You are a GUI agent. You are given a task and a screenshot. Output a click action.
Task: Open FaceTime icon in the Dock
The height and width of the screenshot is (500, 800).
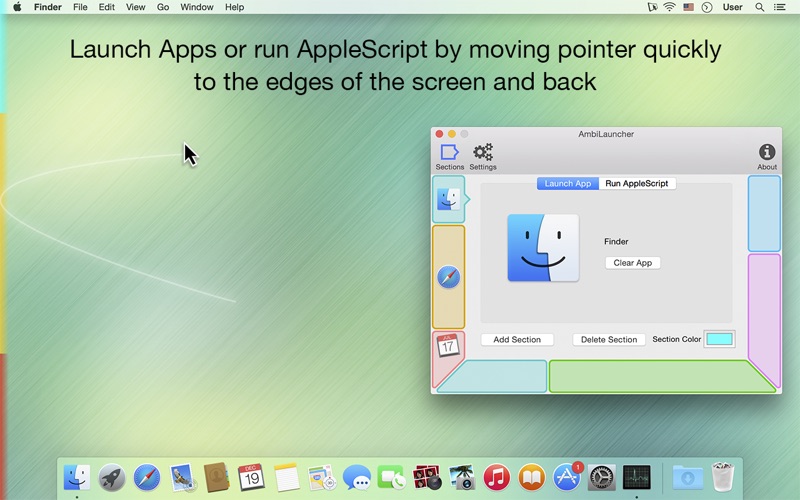click(391, 478)
